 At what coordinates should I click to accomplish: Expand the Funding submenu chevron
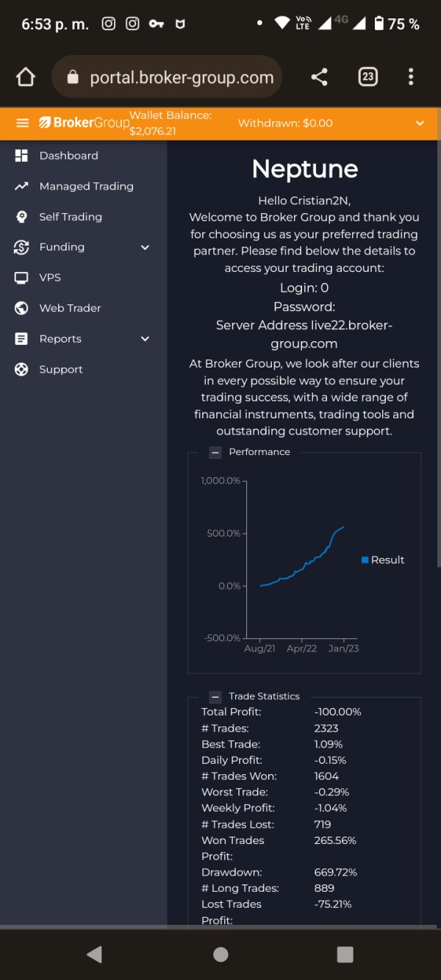(x=145, y=248)
